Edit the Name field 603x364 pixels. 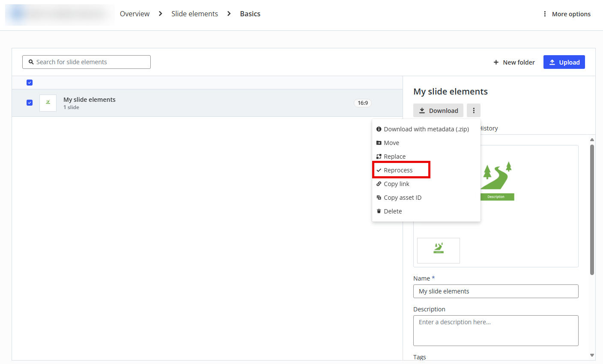pos(496,291)
